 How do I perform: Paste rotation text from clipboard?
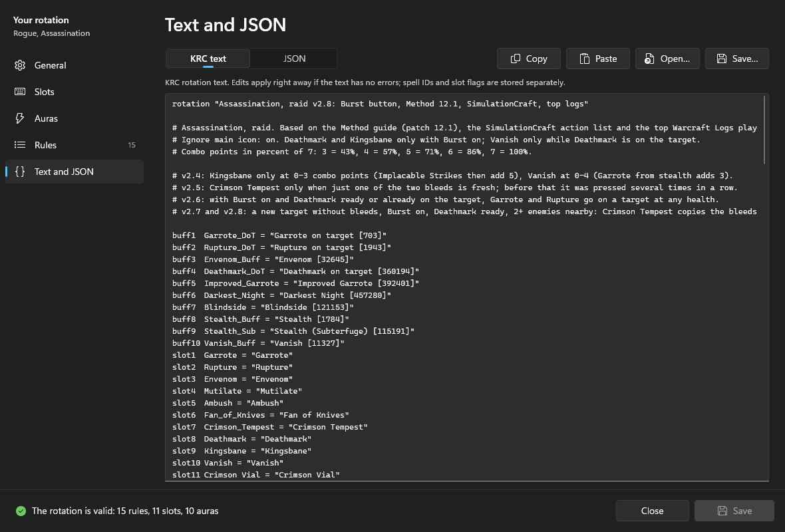tap(598, 59)
